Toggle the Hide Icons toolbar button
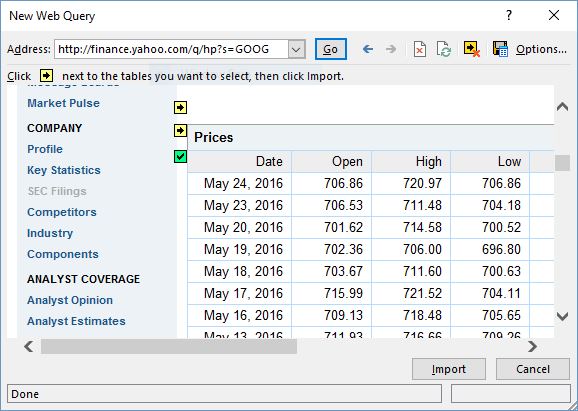This screenshot has height=411, width=578. click(472, 49)
